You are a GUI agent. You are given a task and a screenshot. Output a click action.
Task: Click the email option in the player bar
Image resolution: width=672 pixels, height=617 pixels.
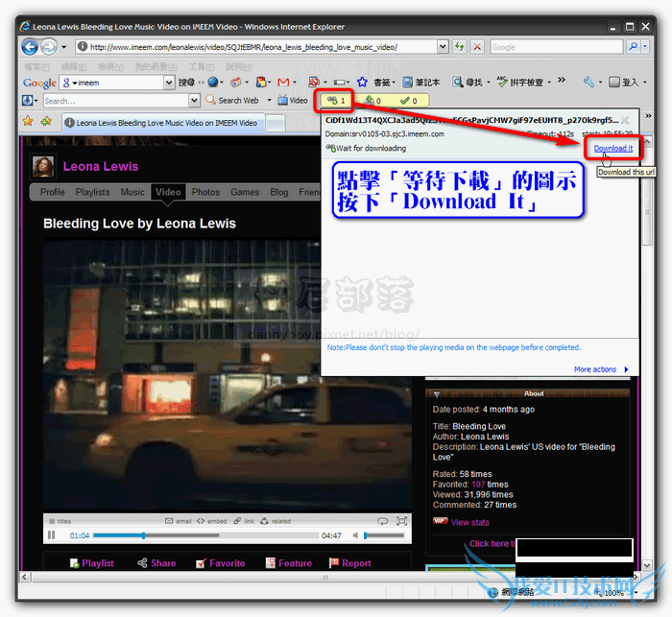tap(178, 521)
